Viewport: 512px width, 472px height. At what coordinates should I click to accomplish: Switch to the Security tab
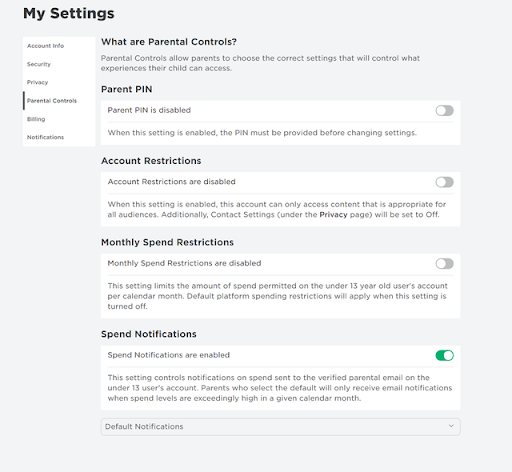click(x=39, y=64)
